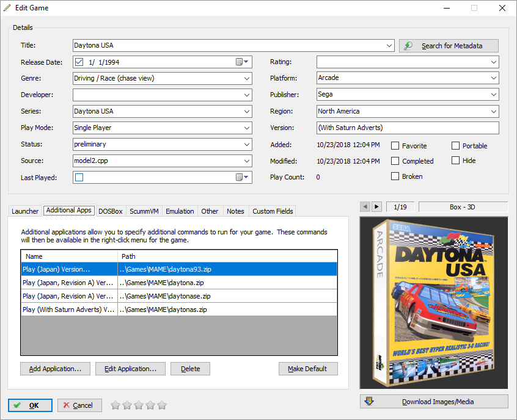Switch to the ScummVM tab
This screenshot has height=420, width=517.
(x=144, y=211)
